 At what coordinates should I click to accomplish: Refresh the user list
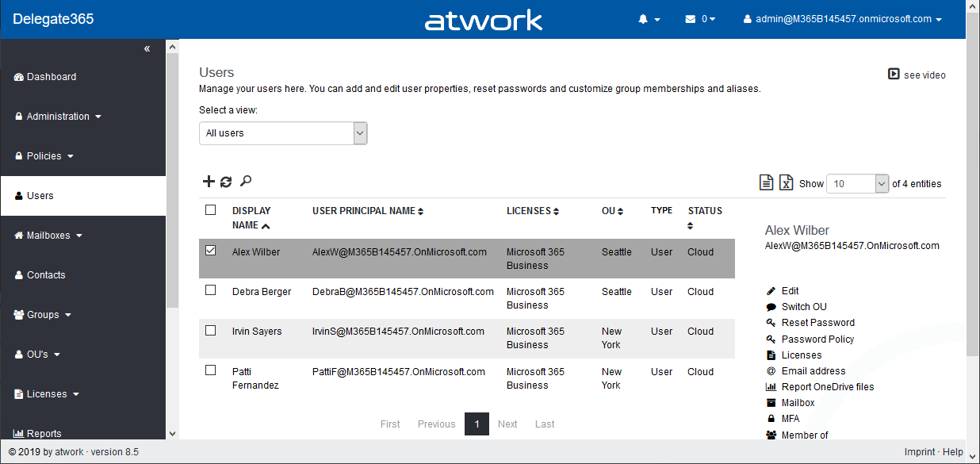coord(226,182)
